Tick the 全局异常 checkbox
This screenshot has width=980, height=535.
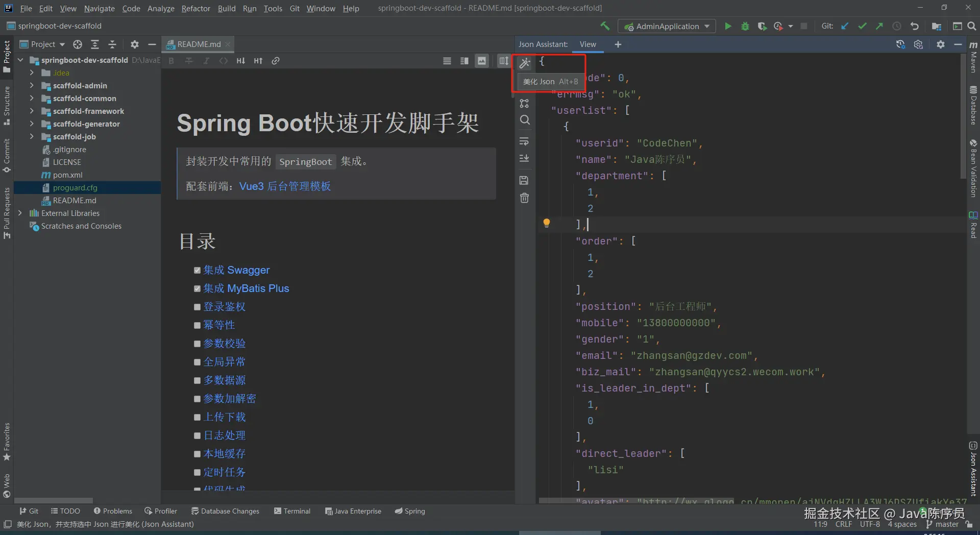pyautogui.click(x=197, y=362)
